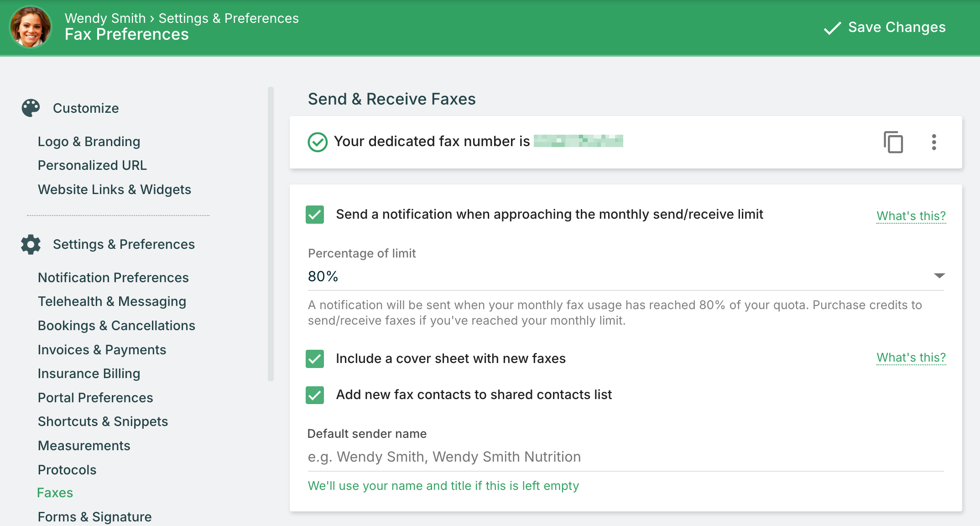Viewport: 980px width, 526px height.
Task: Click the Settings & Preferences gear icon
Action: 31,244
